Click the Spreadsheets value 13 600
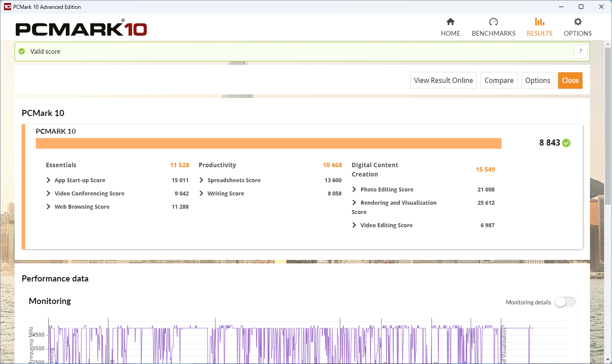Image resolution: width=612 pixels, height=364 pixels. pyautogui.click(x=333, y=180)
